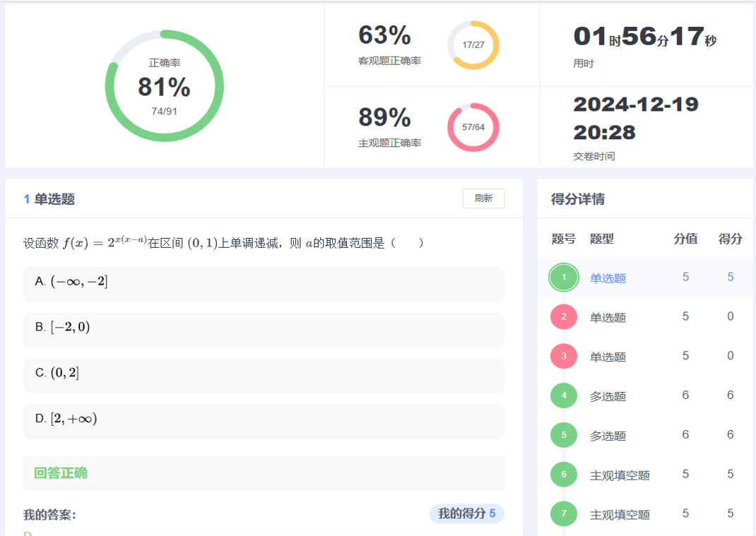This screenshot has width=756, height=536.
Task: Click question 3 red number badge
Action: click(x=563, y=356)
